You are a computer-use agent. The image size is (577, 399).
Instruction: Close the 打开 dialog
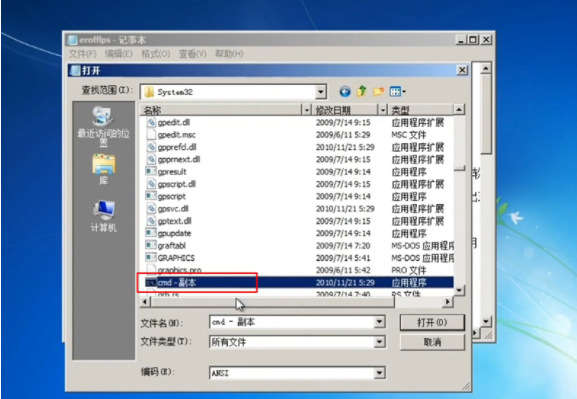click(x=462, y=70)
